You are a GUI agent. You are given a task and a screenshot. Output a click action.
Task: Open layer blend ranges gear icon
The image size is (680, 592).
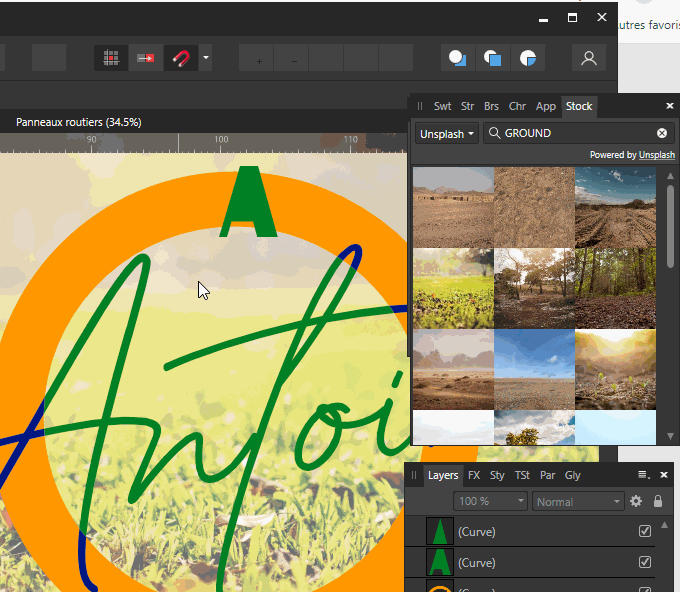636,501
